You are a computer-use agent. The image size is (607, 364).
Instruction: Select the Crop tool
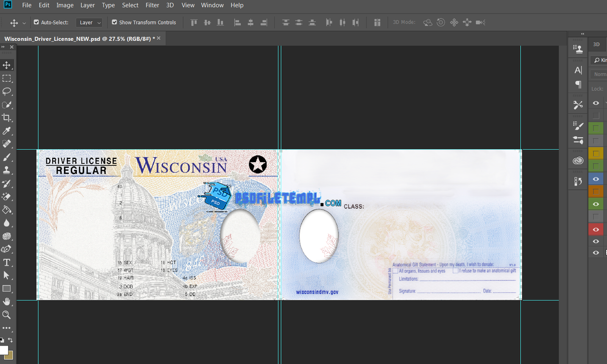click(7, 118)
